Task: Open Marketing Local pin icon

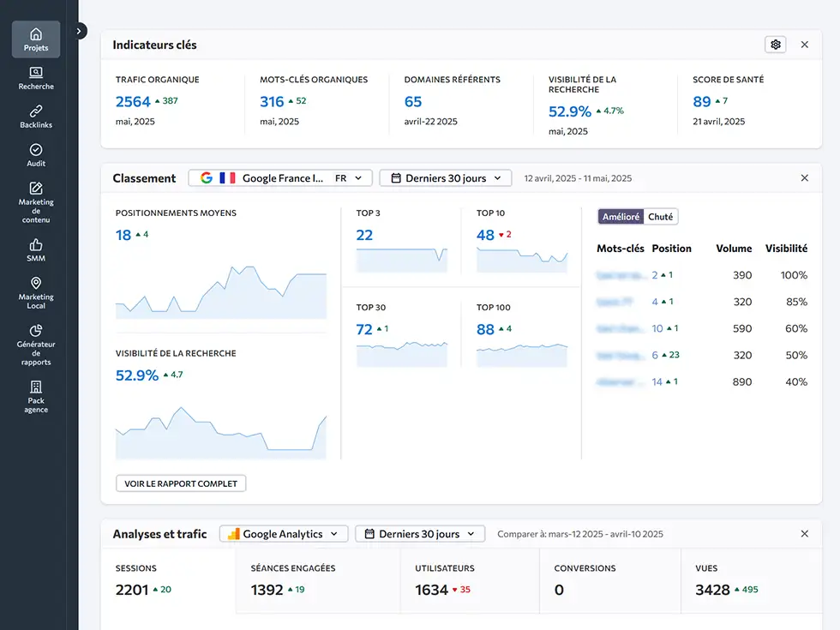Action: click(36, 292)
